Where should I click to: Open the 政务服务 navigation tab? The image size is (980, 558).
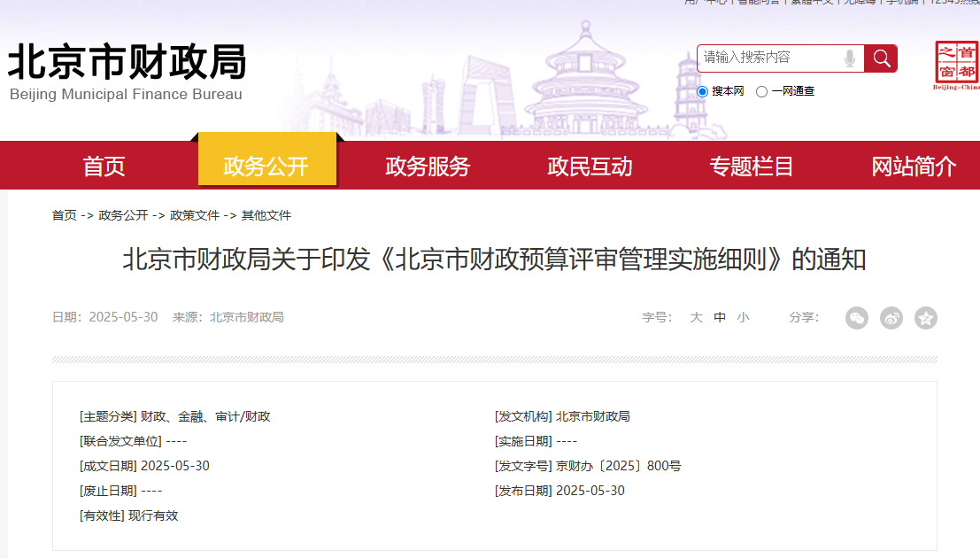pos(428,167)
